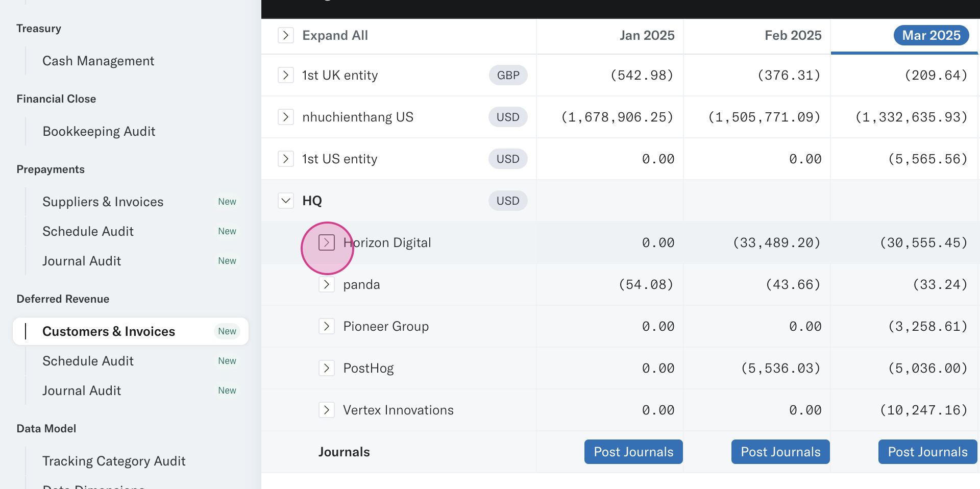Expand the Vertex Innovations row

(x=327, y=410)
